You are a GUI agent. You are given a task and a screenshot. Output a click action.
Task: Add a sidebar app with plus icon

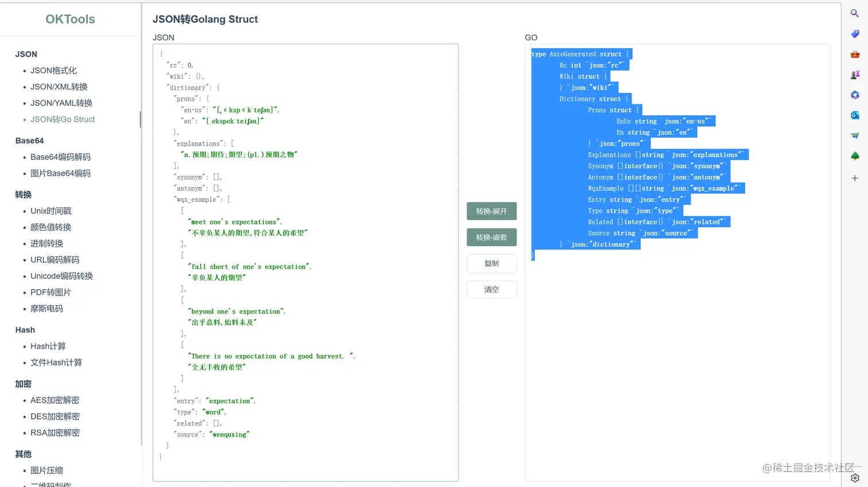point(855,178)
